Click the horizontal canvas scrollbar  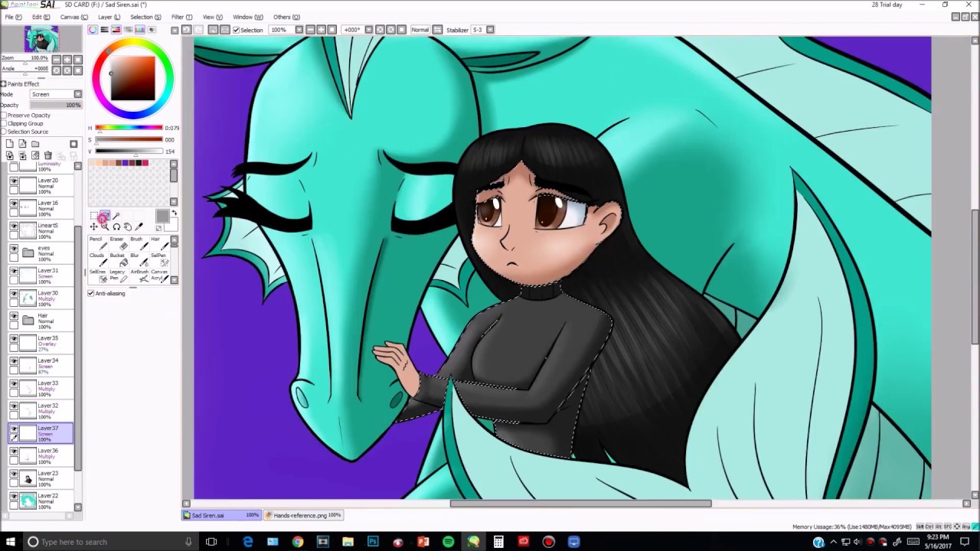[x=580, y=504]
